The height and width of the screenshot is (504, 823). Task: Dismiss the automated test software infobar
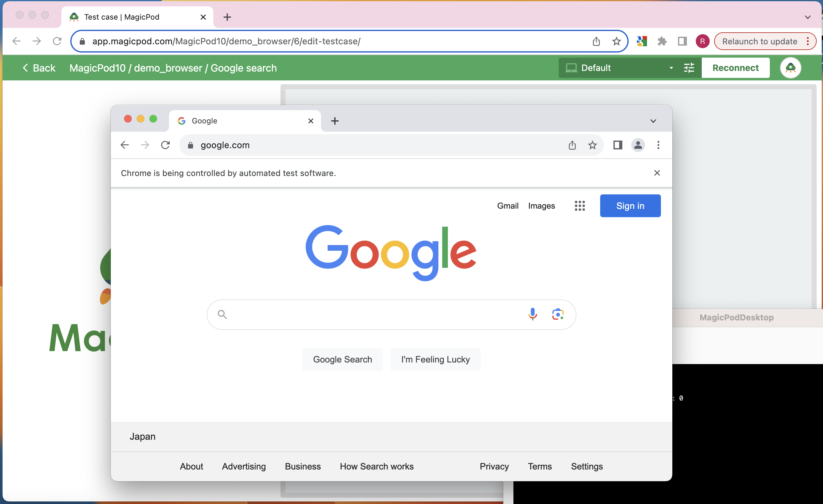click(657, 173)
